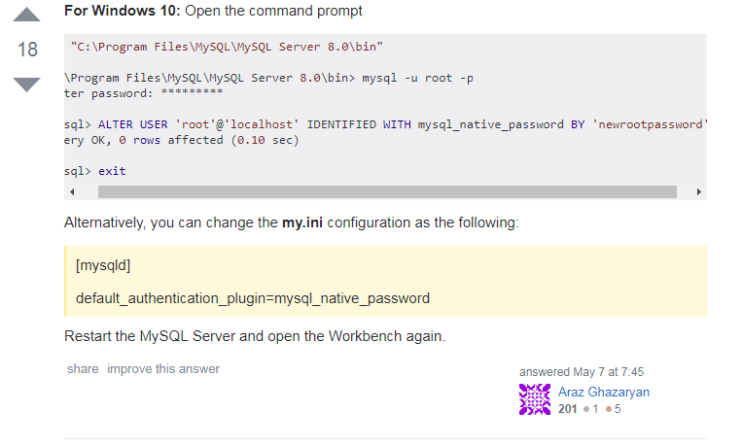Open Araz Ghazaryan's user profile link
Image resolution: width=743 pixels, height=445 pixels.
[x=603, y=392]
